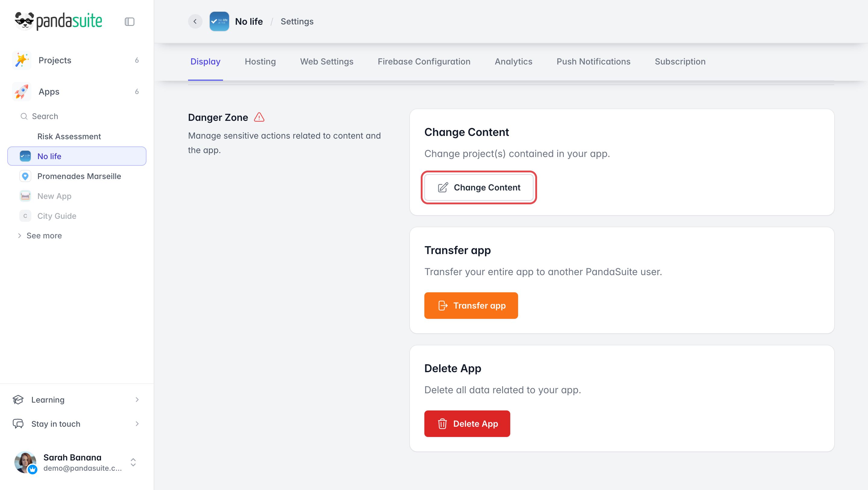
Task: Switch to the Hosting tab
Action: 260,62
